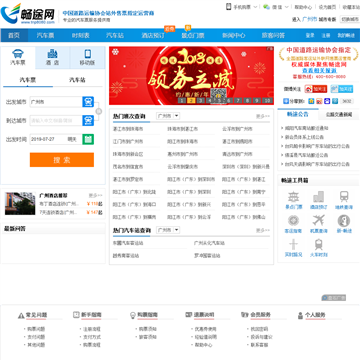Open station 广州从化汽车站
The width and height of the screenshot is (360, 360).
pyautogui.click(x=209, y=243)
